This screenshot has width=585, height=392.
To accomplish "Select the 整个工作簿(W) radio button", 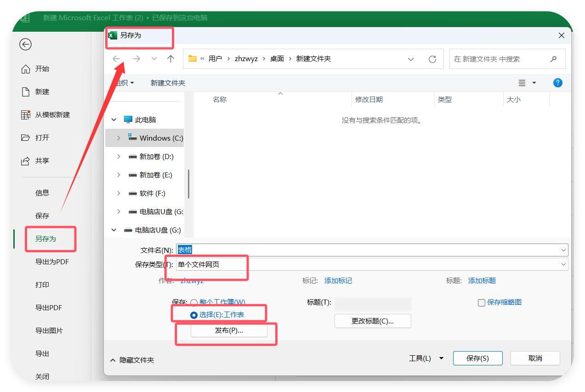I will (x=194, y=302).
